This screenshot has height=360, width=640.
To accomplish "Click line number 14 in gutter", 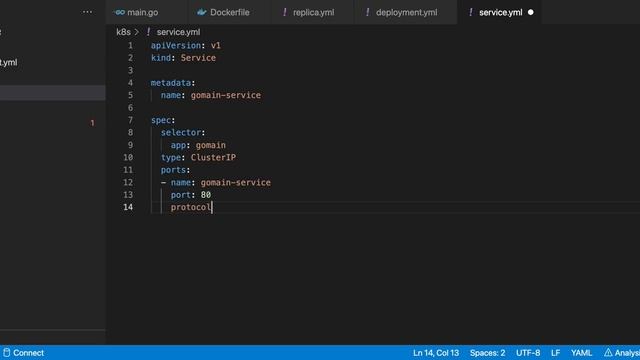I will [128, 207].
